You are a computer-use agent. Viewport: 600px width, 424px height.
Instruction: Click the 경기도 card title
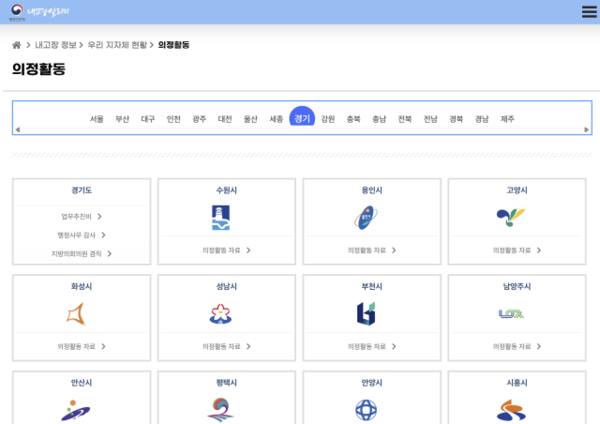[82, 190]
